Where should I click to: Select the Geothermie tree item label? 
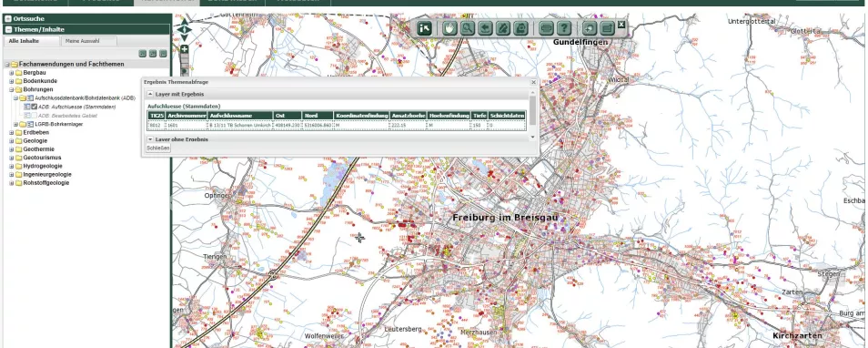39,149
